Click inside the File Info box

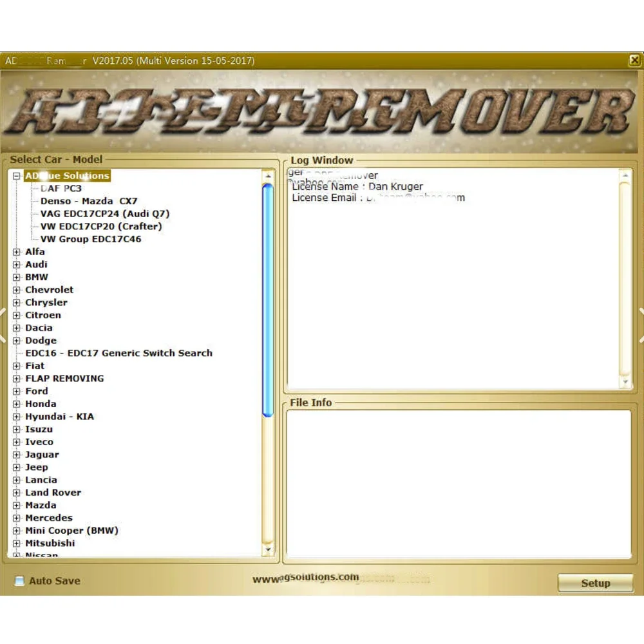point(459,484)
